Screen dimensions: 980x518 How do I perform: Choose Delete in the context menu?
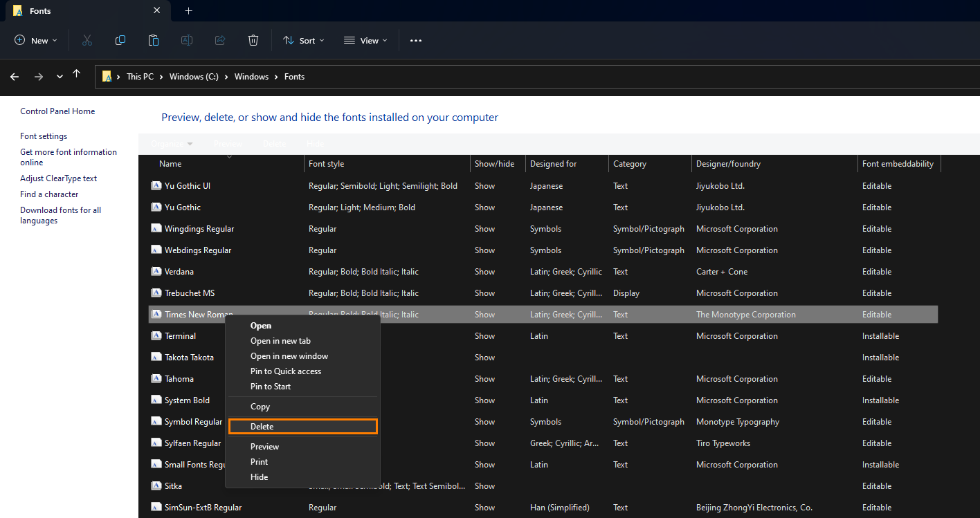coord(303,427)
